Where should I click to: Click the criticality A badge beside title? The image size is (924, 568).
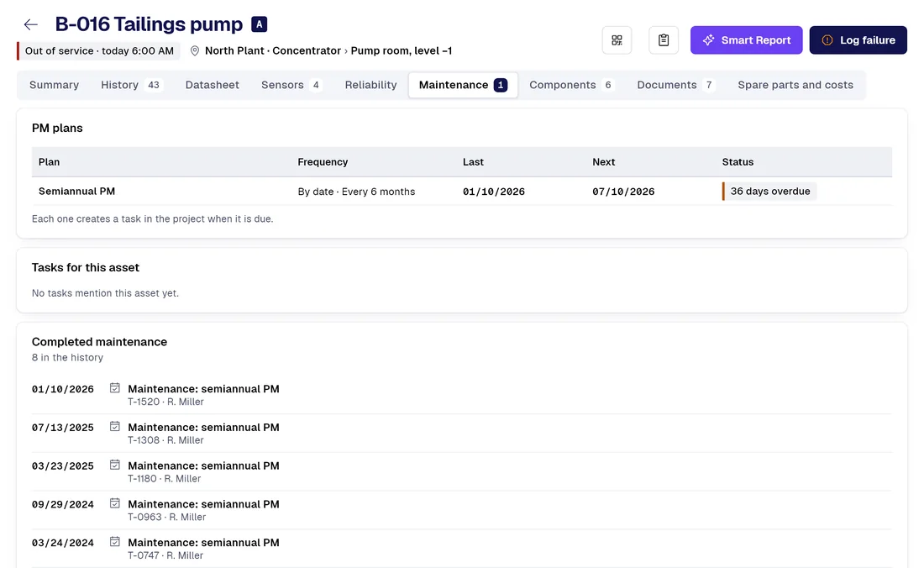[260, 24]
